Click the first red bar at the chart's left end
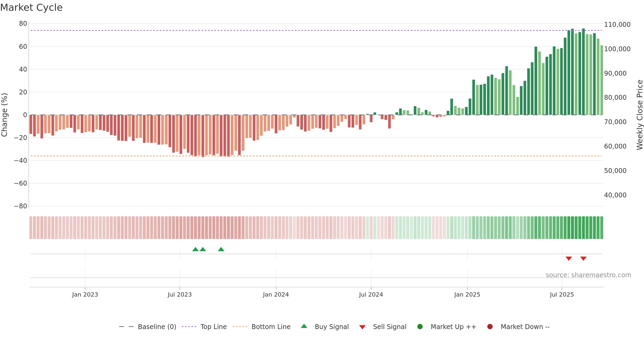The width and height of the screenshot is (644, 362). point(31,124)
